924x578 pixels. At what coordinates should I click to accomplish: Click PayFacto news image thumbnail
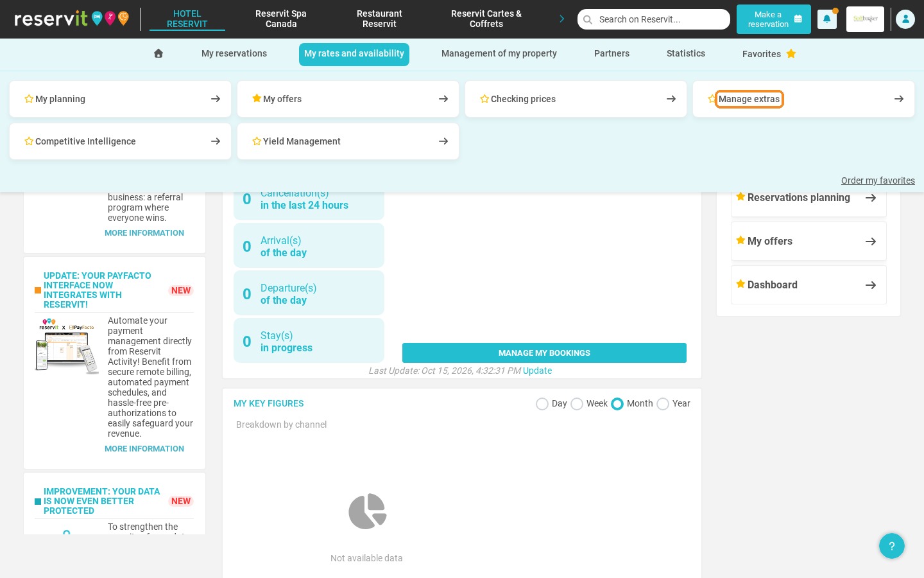pos(67,346)
